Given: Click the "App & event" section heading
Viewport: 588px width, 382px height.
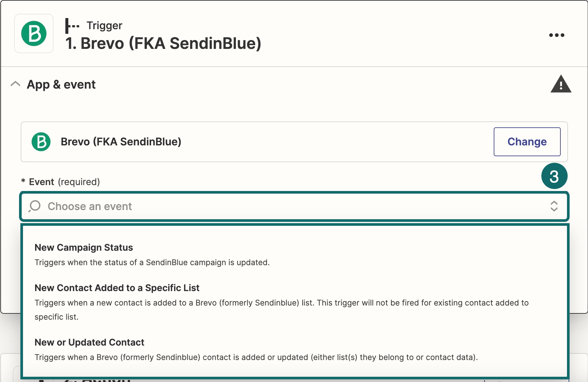Looking at the screenshot, I should pyautogui.click(x=61, y=85).
